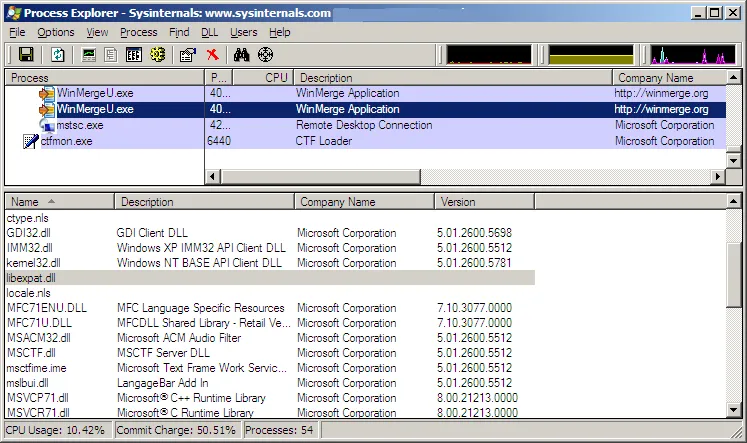This screenshot has height=443, width=747.
Task: Sort upper pane by Company Name header
Action: click(669, 78)
